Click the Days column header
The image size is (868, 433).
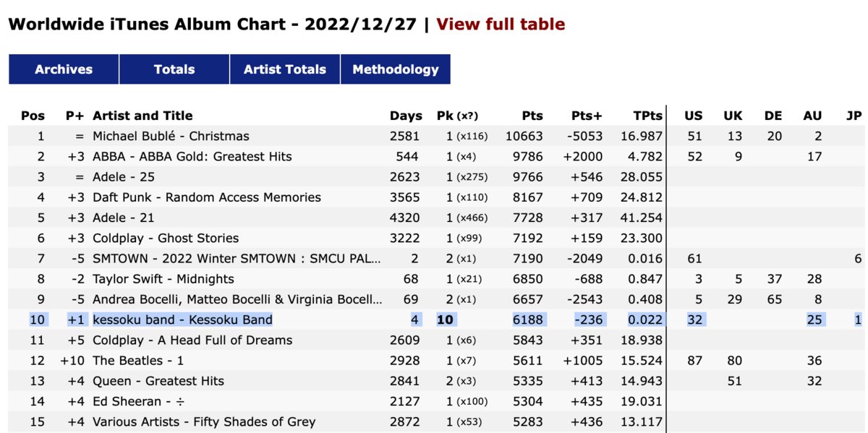point(406,116)
